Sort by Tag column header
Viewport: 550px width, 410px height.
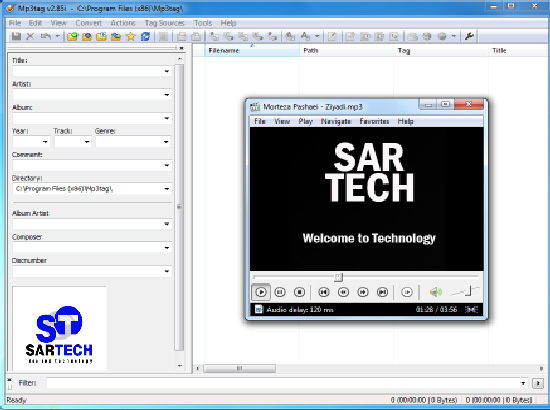[441, 51]
